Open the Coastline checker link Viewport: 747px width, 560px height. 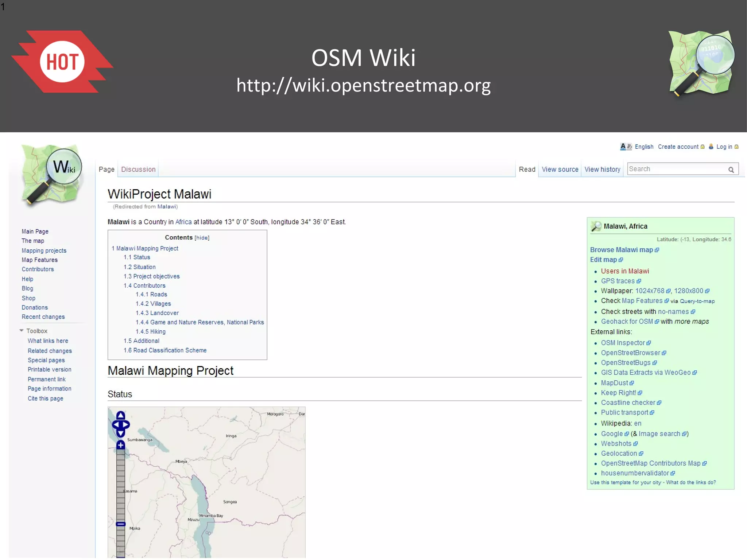(628, 403)
